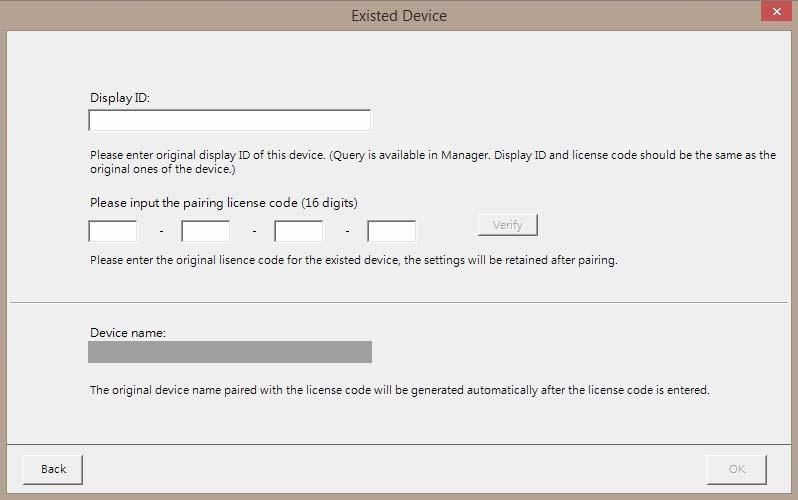Click the third license code box
This screenshot has height=500, width=798.
pyautogui.click(x=299, y=231)
